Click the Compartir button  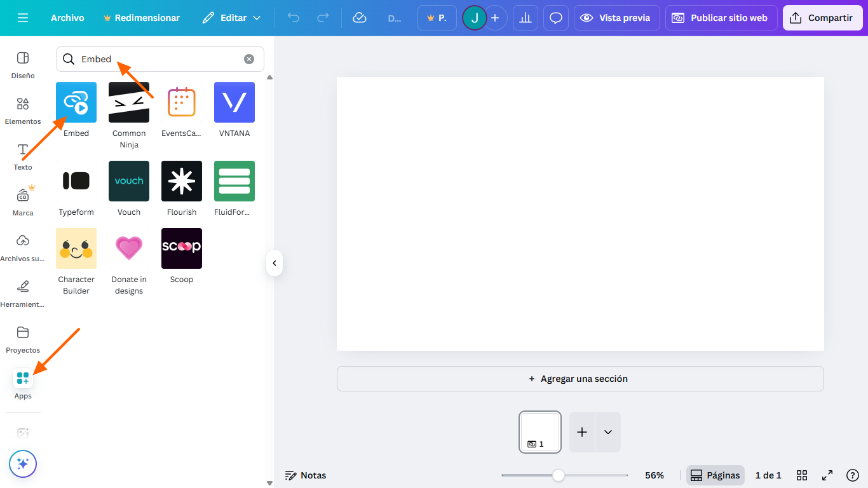click(822, 18)
